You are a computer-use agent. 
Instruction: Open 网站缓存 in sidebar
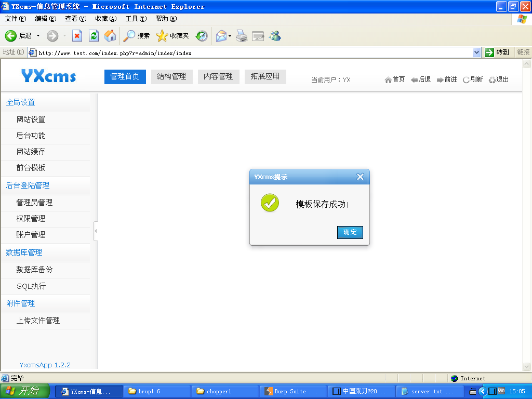31,152
